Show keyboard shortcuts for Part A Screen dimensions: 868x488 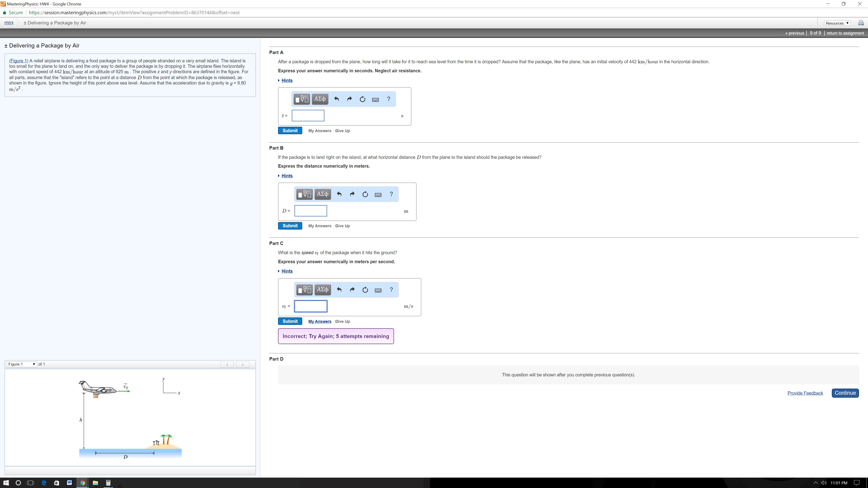[375, 99]
